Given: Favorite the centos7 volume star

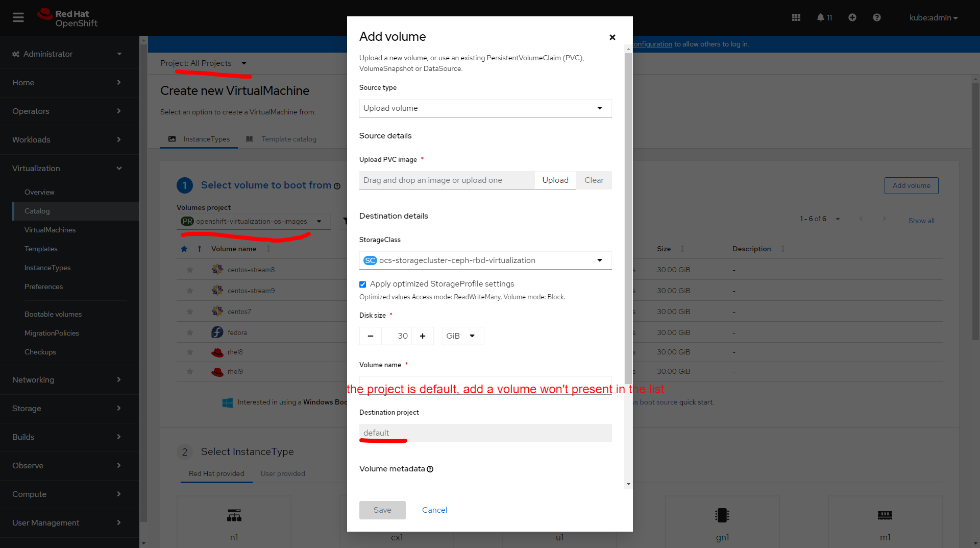Looking at the screenshot, I should point(190,312).
